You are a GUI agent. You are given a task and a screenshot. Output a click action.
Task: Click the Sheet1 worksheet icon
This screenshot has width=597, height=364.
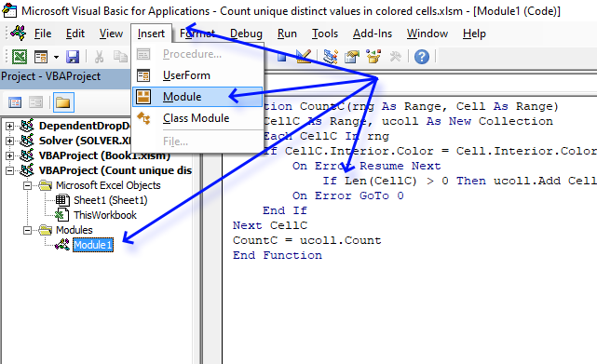pyautogui.click(x=62, y=200)
